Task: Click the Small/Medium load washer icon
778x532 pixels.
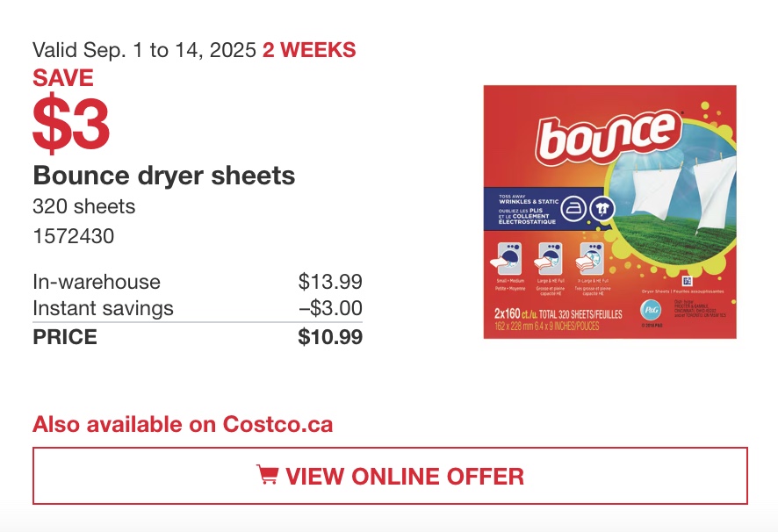Action: tap(507, 259)
